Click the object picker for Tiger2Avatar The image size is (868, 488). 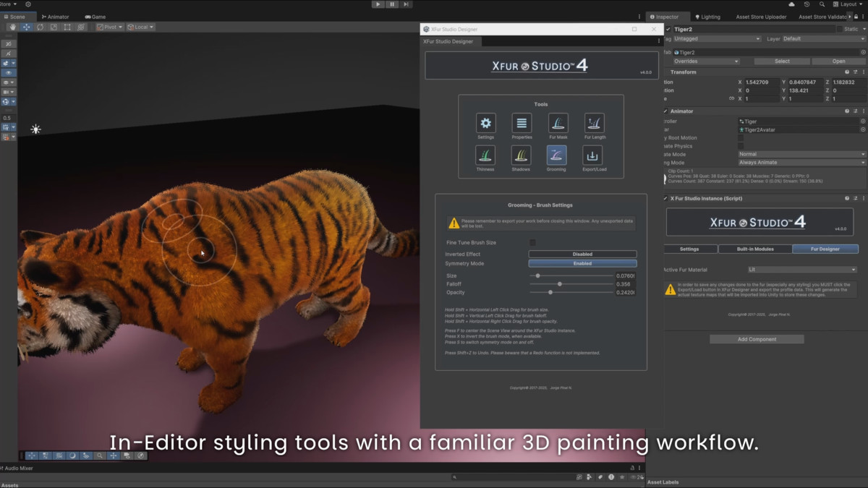(x=862, y=129)
